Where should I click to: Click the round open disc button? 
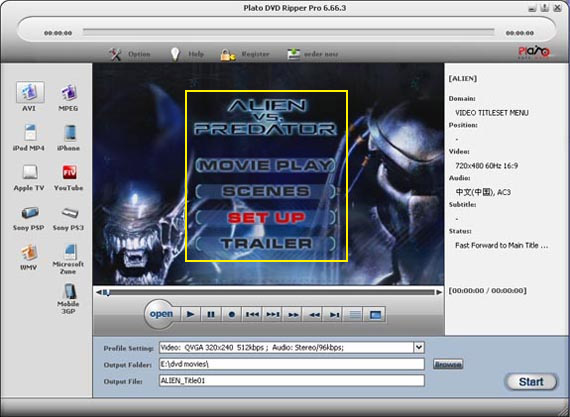161,314
